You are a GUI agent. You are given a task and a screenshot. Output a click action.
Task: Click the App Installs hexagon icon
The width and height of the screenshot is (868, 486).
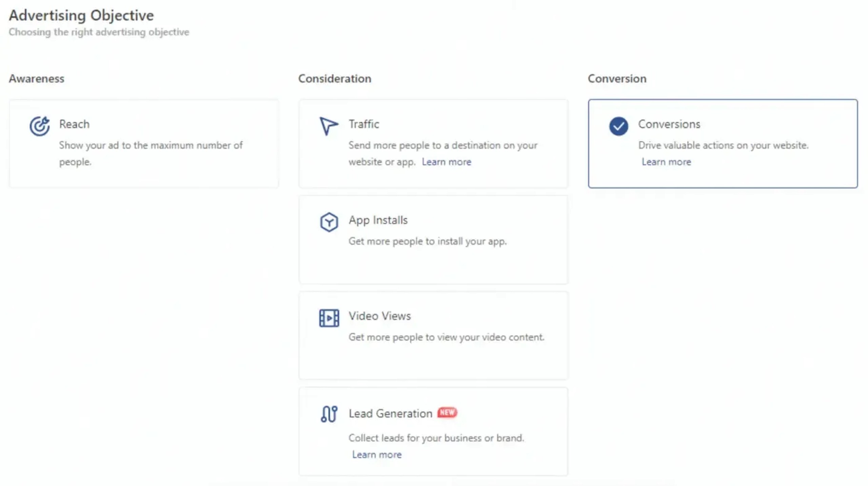tap(329, 222)
